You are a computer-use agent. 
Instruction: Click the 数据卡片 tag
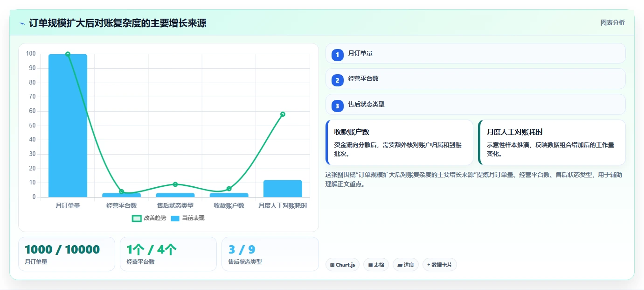point(439,265)
